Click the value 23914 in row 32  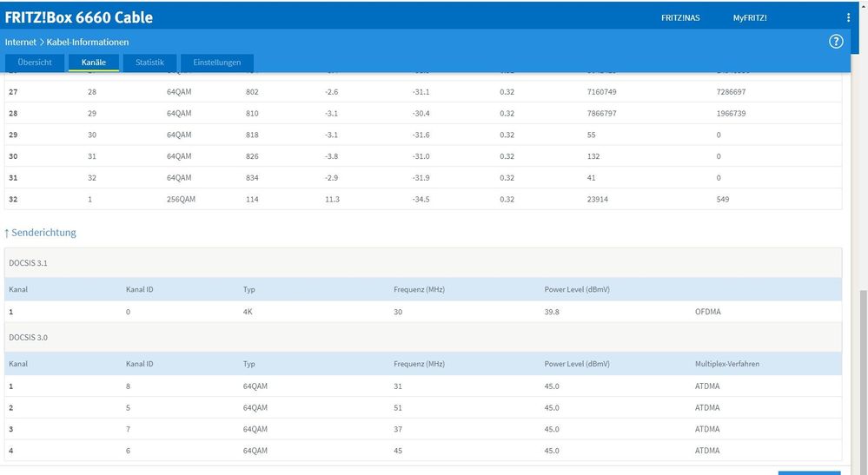coord(598,199)
